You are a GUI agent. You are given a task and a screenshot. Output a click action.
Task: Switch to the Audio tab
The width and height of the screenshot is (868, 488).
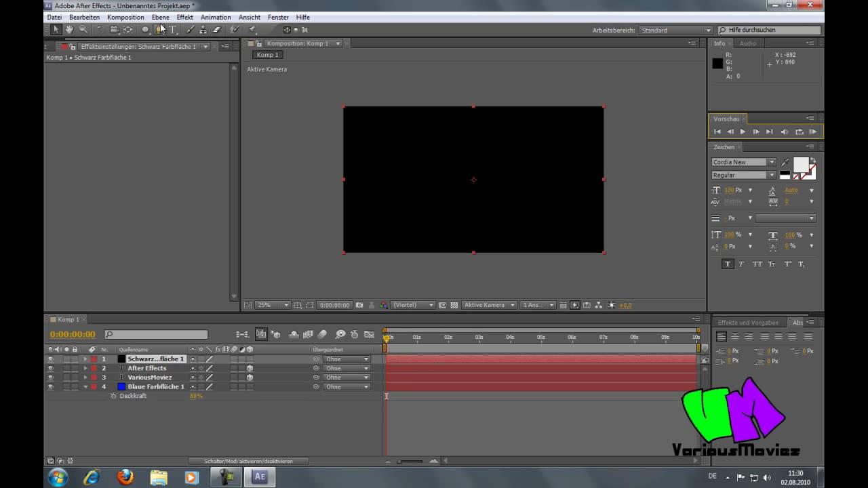[748, 43]
